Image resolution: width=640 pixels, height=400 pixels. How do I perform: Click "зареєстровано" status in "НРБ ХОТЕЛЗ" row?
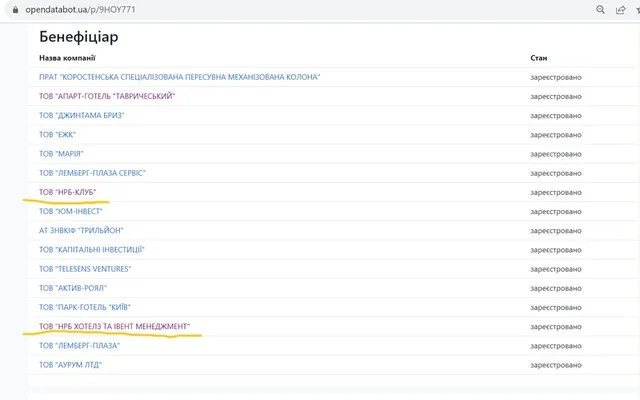coord(556,327)
